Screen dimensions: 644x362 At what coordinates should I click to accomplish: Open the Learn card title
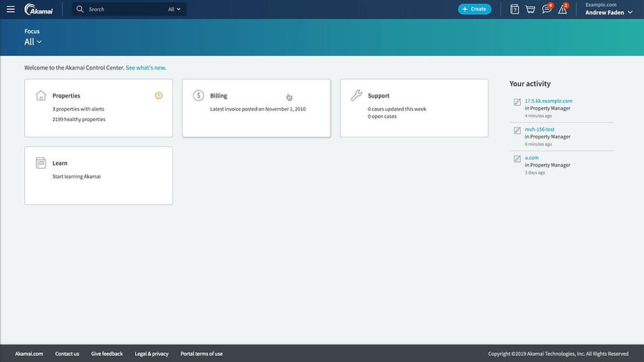60,163
